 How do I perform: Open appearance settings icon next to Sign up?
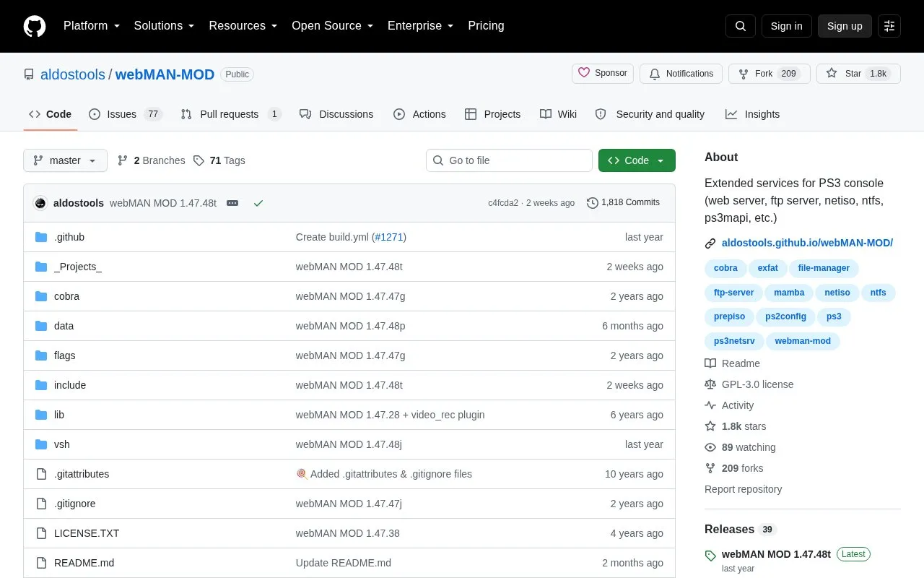click(889, 26)
